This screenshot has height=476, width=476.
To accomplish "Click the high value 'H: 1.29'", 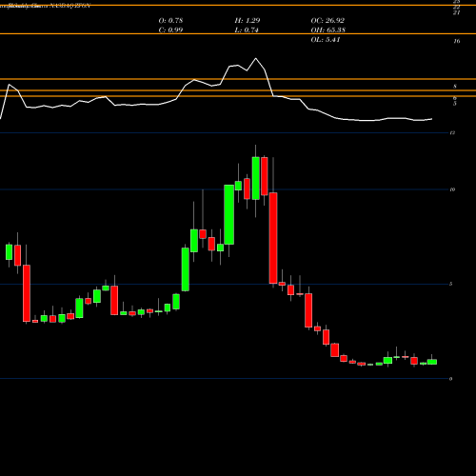I will [248, 20].
